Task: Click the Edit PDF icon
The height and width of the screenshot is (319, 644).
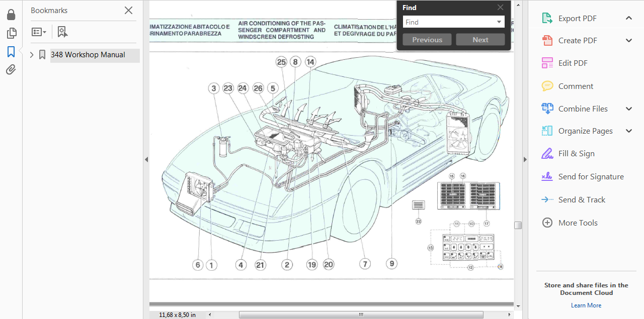Action: click(547, 63)
